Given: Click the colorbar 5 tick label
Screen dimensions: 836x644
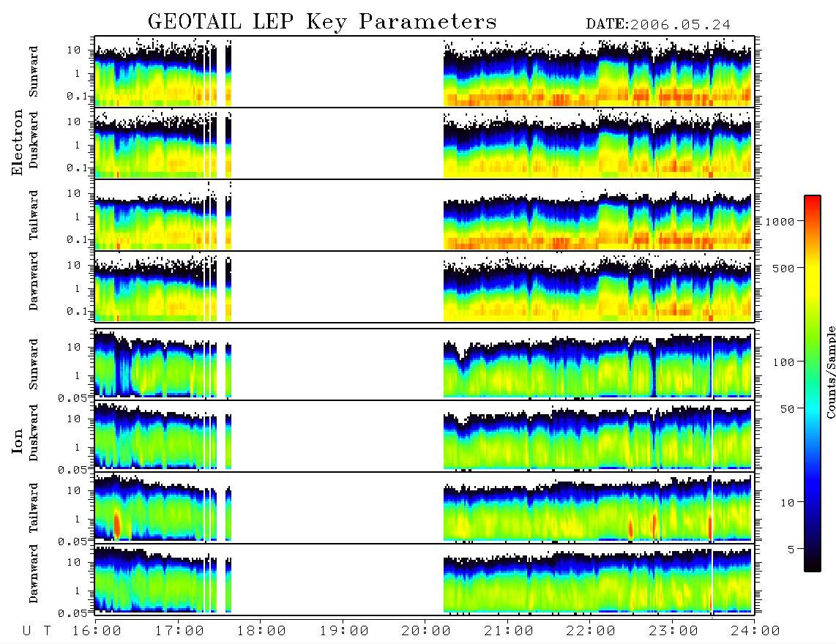Looking at the screenshot, I should (791, 550).
